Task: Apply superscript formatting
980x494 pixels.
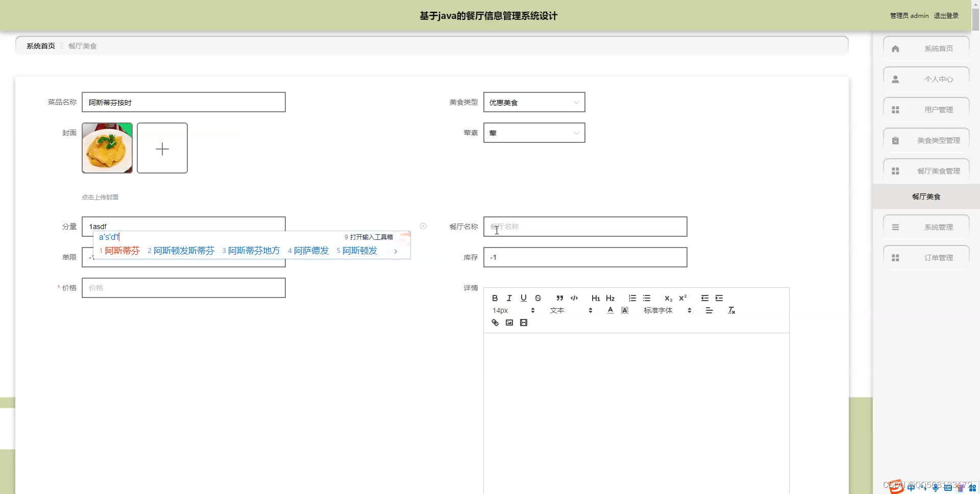Action: pos(682,298)
